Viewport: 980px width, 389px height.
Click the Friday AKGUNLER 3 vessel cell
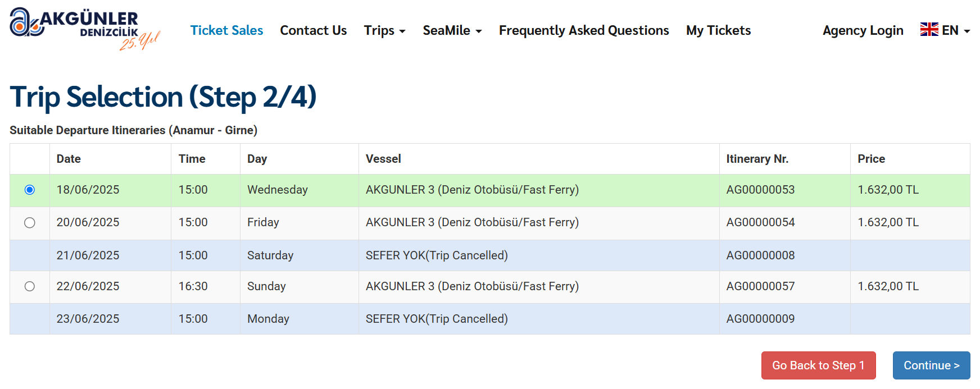(x=472, y=222)
